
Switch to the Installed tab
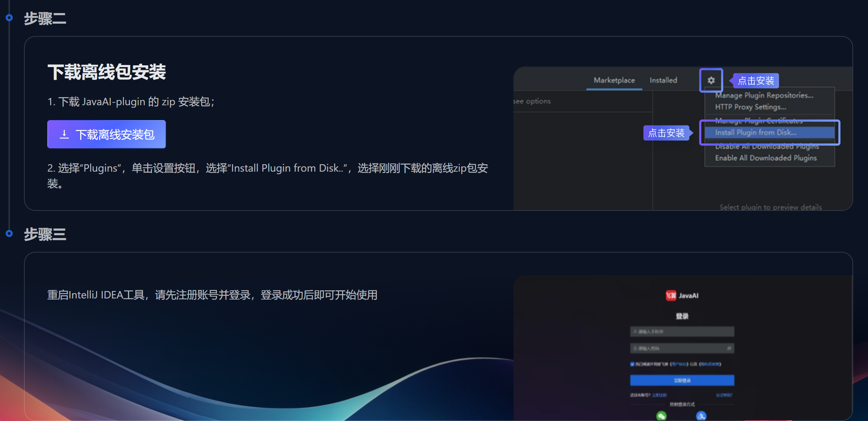click(x=663, y=81)
